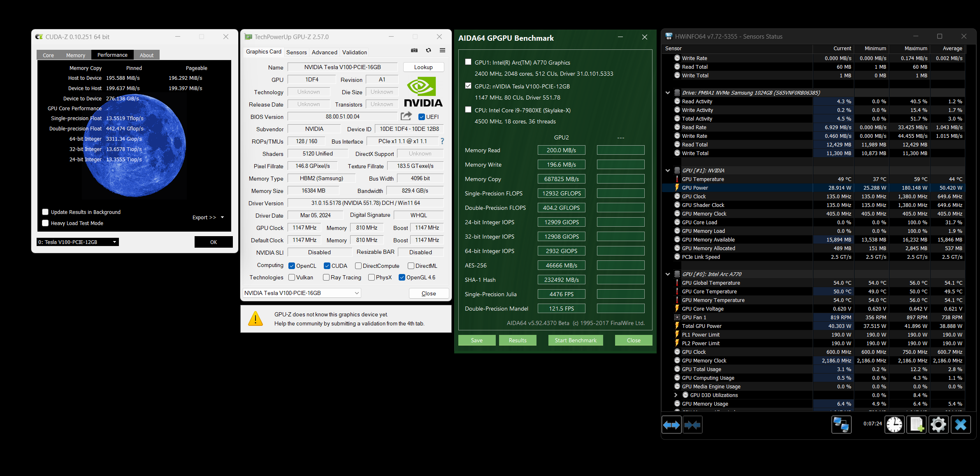Collapse the GPU [#0]: Intel Arc A770 section

coord(668,274)
